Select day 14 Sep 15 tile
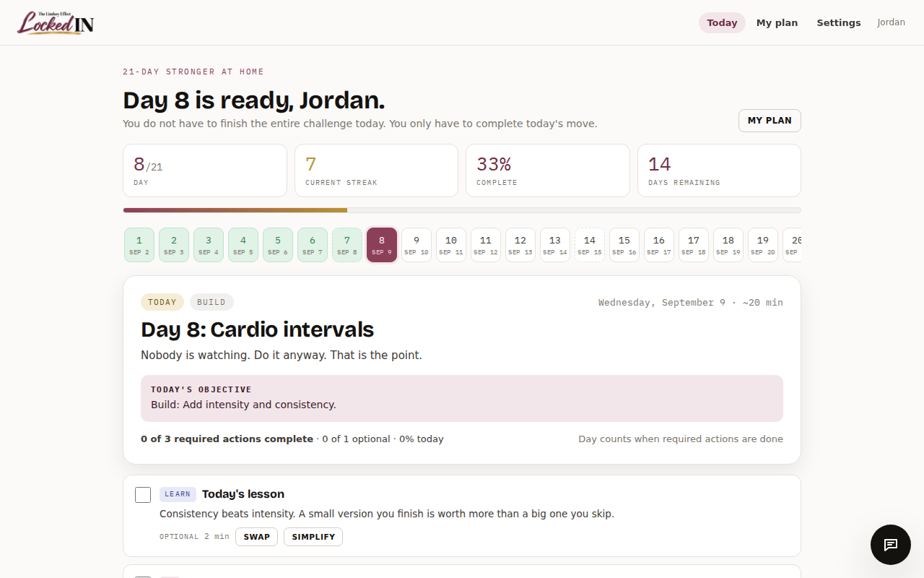924x578 pixels. point(590,245)
